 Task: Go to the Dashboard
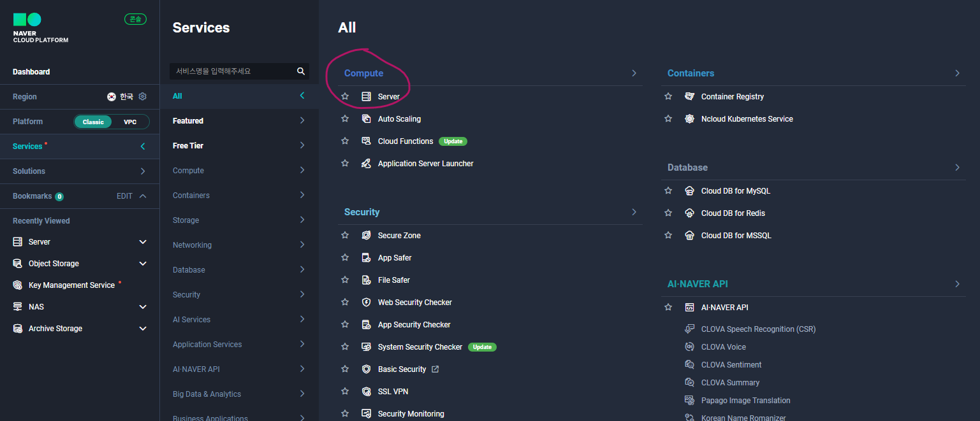pos(31,72)
